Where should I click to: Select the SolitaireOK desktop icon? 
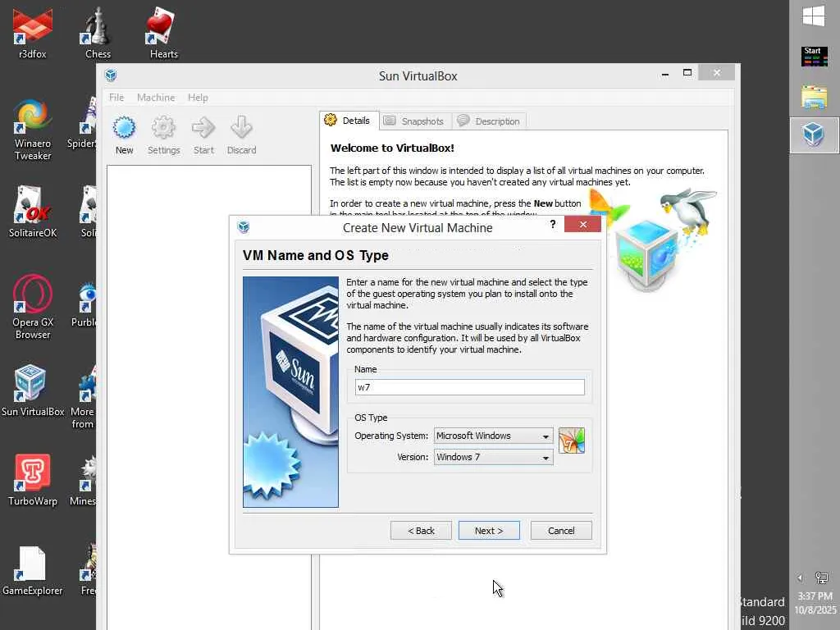[33, 212]
